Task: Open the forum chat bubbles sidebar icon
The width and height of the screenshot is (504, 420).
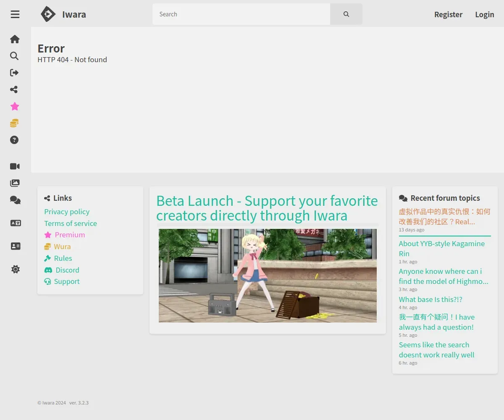Action: [x=15, y=200]
